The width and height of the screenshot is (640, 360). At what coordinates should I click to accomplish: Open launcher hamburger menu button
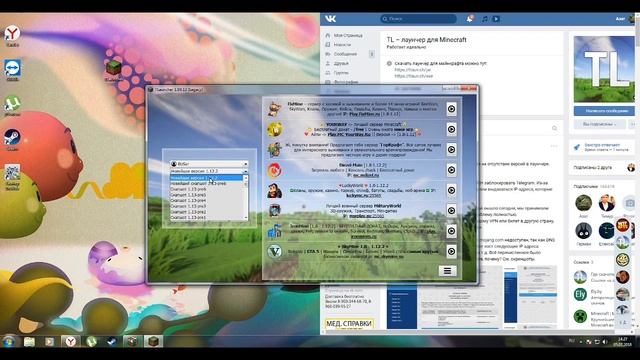(x=447, y=271)
